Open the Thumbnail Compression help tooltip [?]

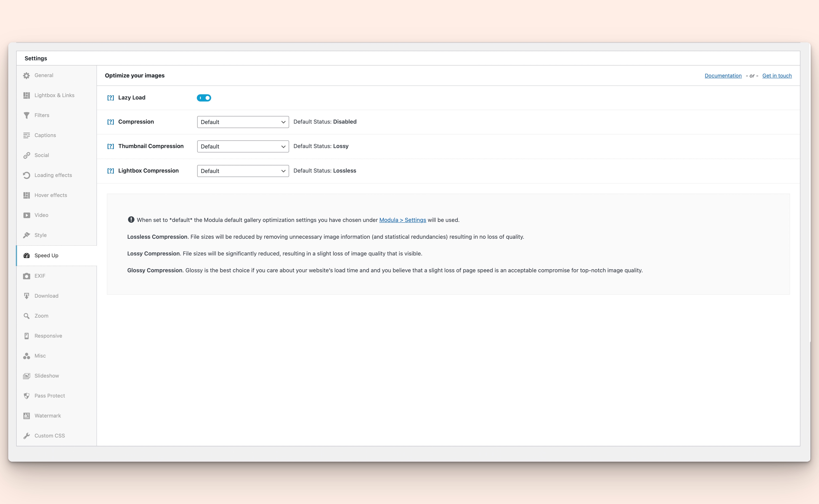pyautogui.click(x=110, y=146)
